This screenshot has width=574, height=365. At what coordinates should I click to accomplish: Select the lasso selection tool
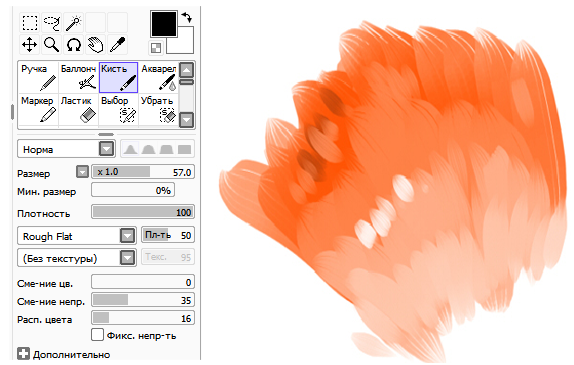click(x=52, y=23)
